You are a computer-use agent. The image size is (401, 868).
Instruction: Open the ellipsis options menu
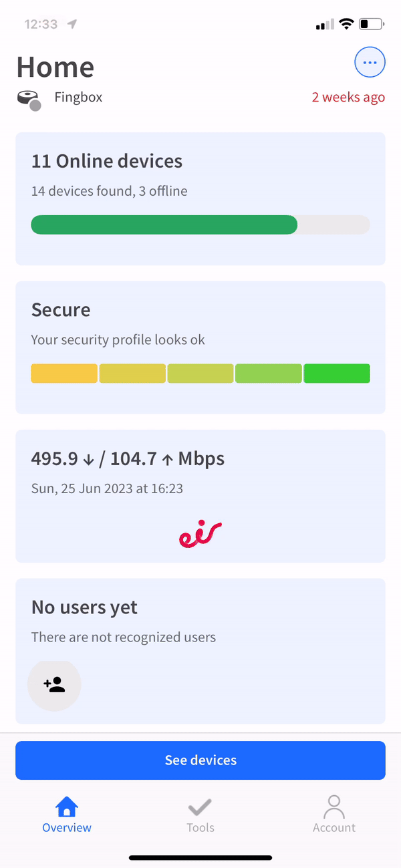370,62
